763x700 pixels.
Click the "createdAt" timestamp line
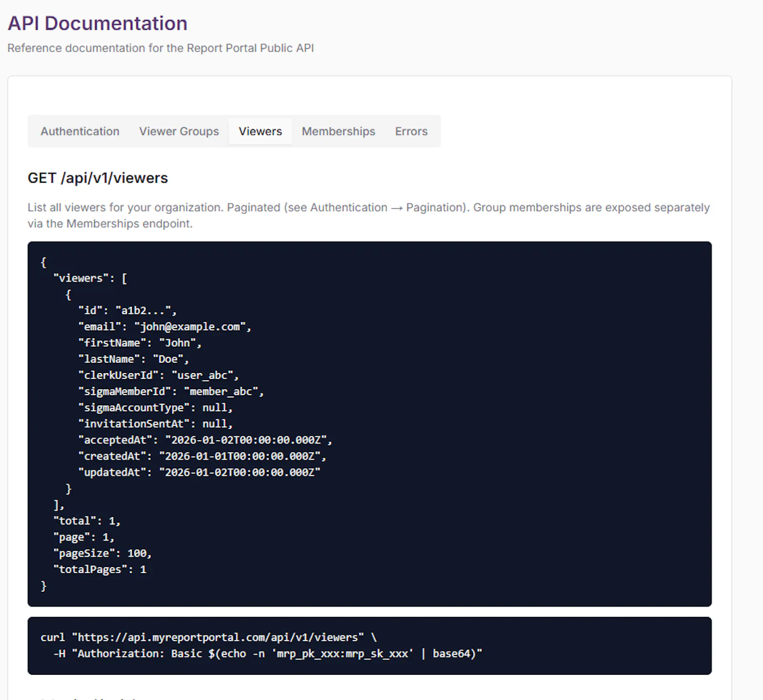click(x=202, y=456)
